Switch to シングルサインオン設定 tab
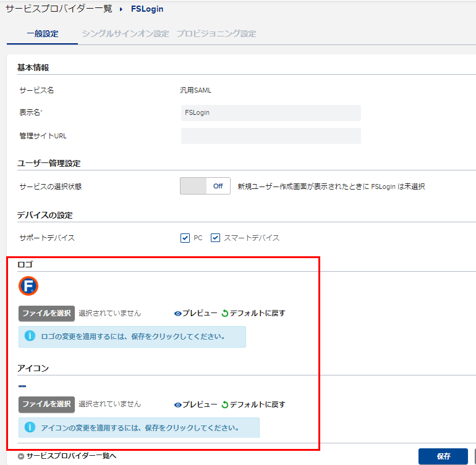 pos(125,34)
